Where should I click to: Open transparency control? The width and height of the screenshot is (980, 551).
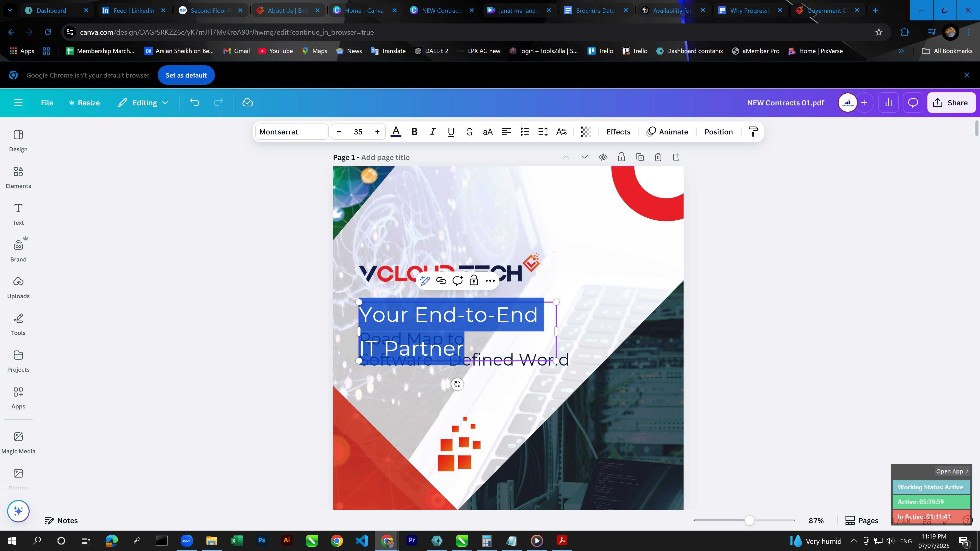pos(585,132)
